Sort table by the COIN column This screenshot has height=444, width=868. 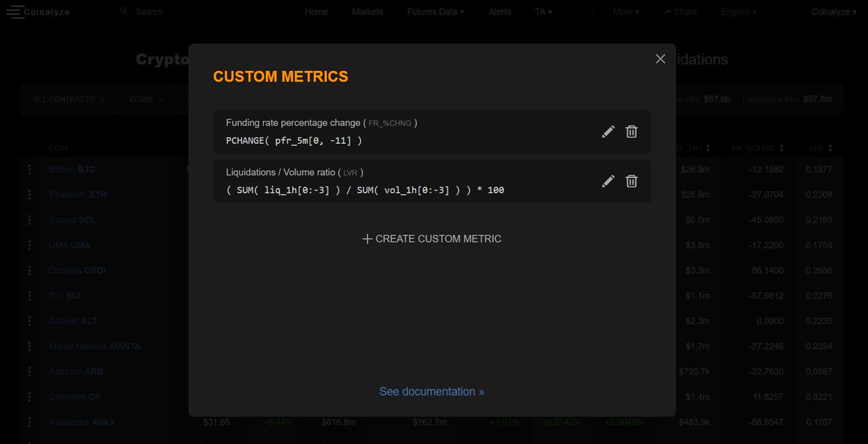coord(59,148)
